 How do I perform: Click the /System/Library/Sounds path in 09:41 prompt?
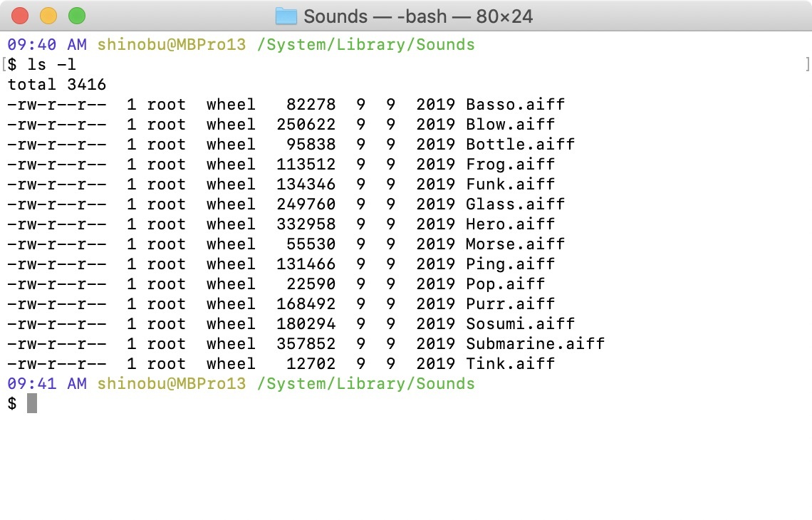coord(366,384)
